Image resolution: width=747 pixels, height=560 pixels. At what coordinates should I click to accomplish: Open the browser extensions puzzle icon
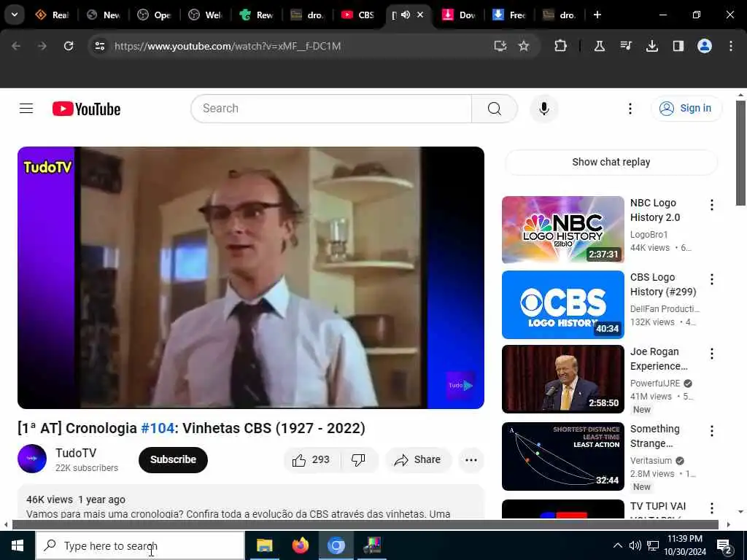[x=561, y=46]
